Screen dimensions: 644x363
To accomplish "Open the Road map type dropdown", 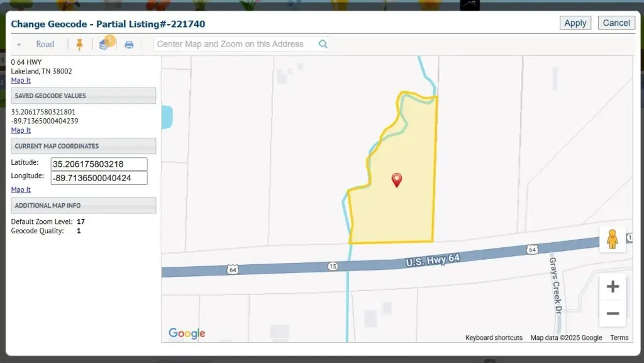I will (45, 44).
